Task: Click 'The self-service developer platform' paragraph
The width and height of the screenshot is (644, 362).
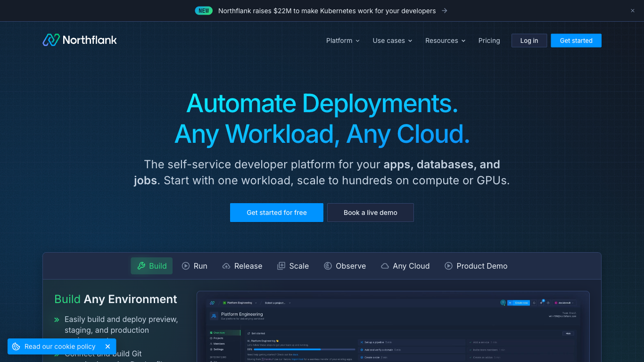Action: pos(322,173)
